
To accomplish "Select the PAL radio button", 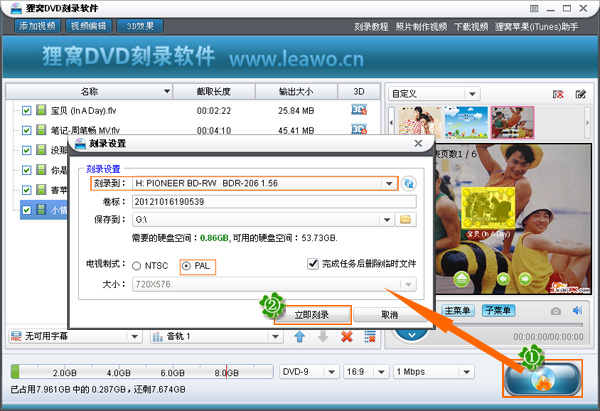I will coord(186,266).
